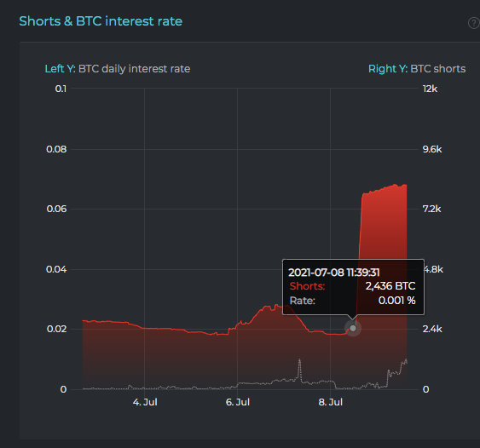Click the 7.2k right axis label

click(432, 209)
